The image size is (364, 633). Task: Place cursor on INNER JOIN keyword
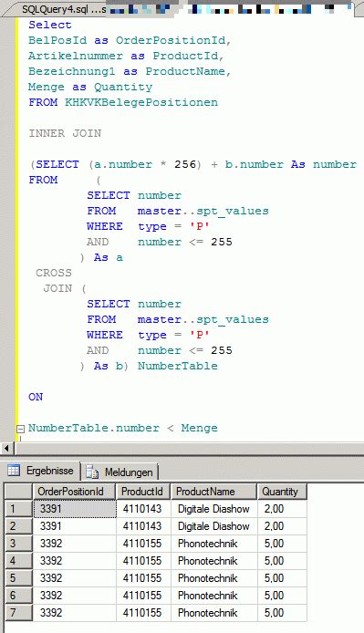(x=65, y=133)
